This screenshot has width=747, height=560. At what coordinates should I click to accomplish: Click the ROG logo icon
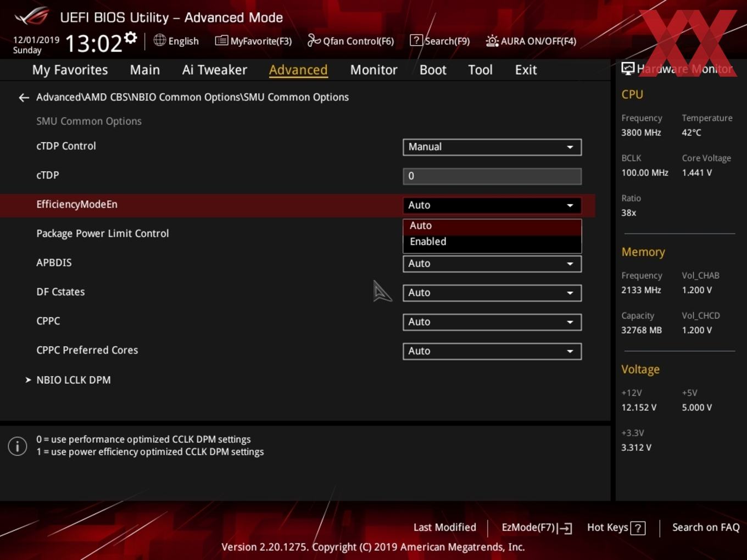point(32,16)
